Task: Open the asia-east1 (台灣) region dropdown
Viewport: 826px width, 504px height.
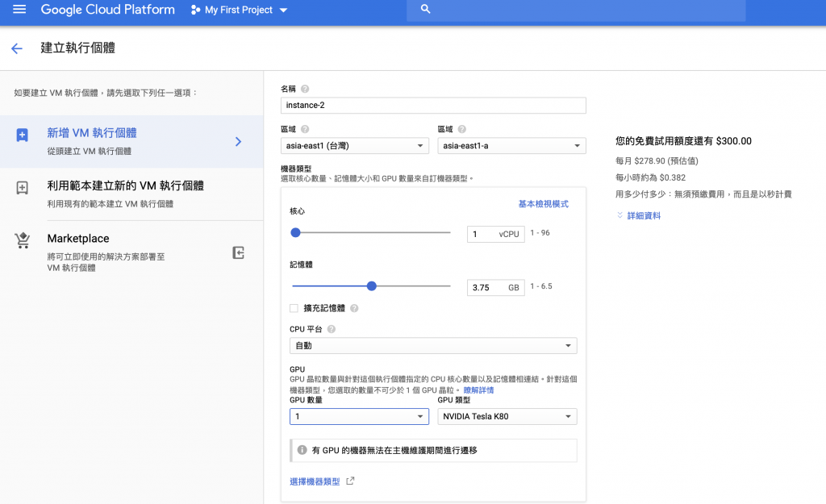Action: tap(355, 145)
